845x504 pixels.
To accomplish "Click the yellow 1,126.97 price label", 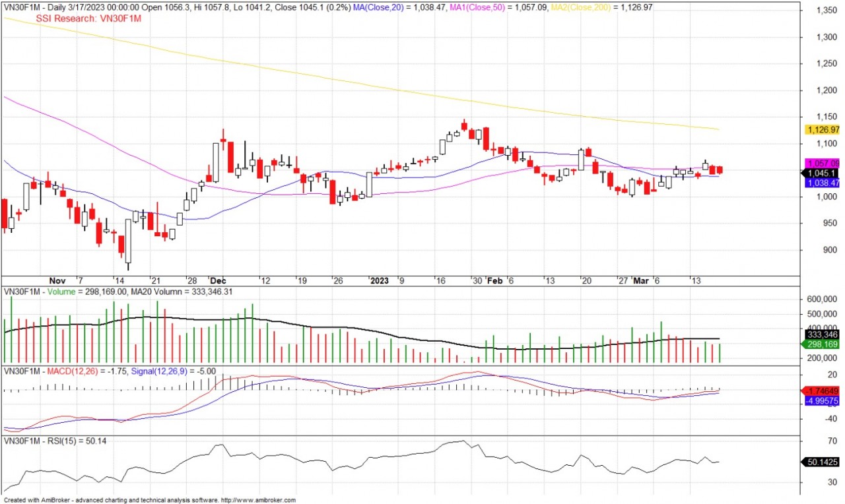I will [x=823, y=130].
